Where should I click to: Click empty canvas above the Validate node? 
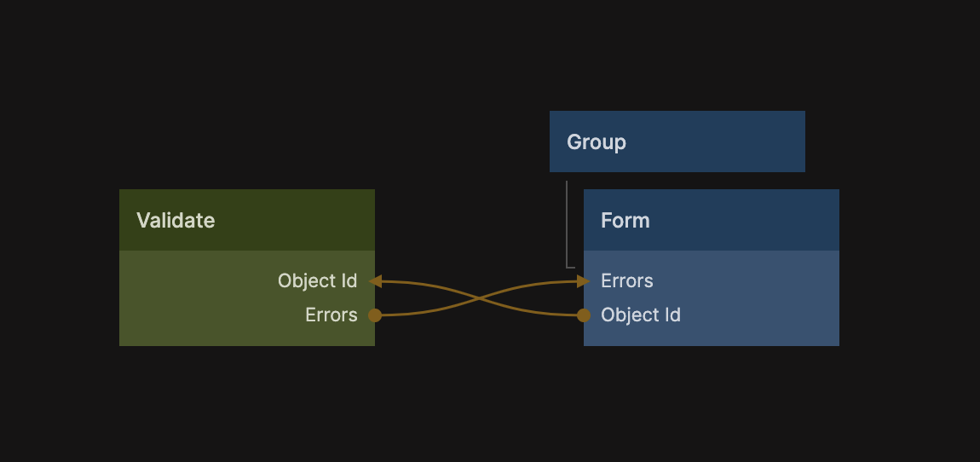(247, 128)
